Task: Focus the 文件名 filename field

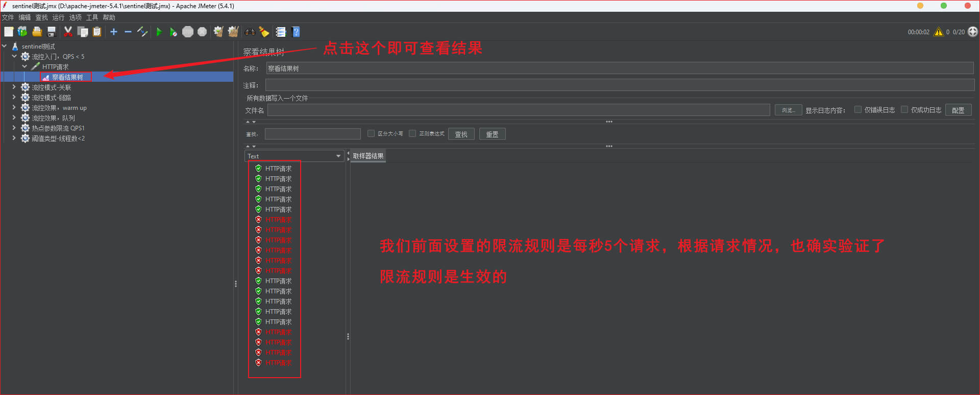Action: tap(519, 110)
